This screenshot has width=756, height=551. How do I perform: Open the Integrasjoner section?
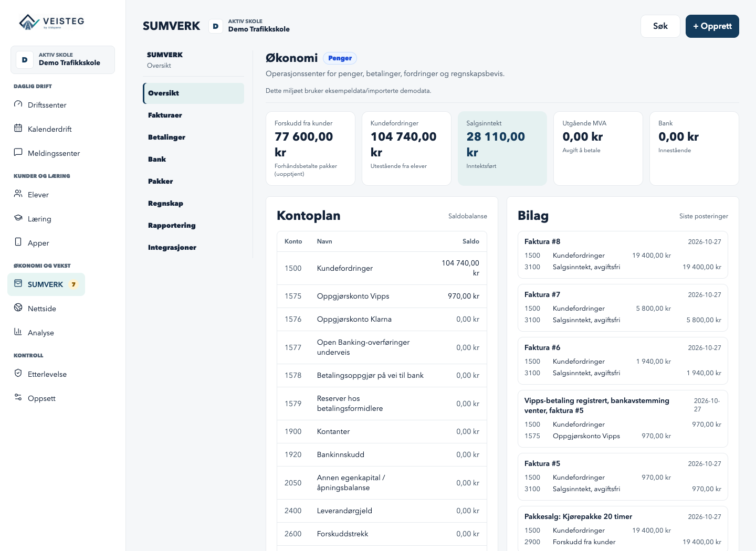pyautogui.click(x=193, y=248)
